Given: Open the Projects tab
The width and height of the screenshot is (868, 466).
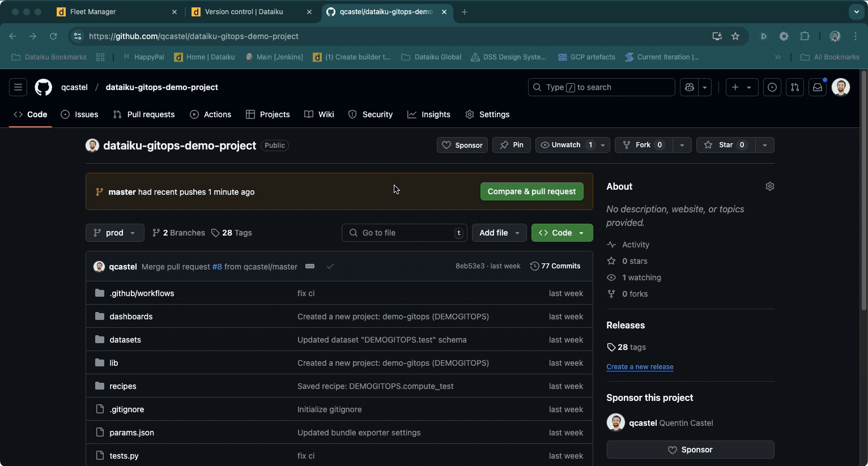Looking at the screenshot, I should click(x=268, y=114).
